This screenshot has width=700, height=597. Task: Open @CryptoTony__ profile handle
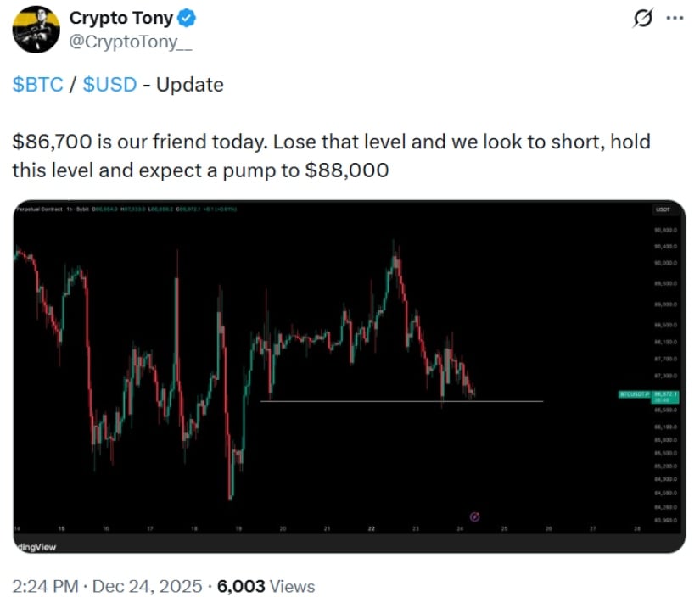[125, 40]
